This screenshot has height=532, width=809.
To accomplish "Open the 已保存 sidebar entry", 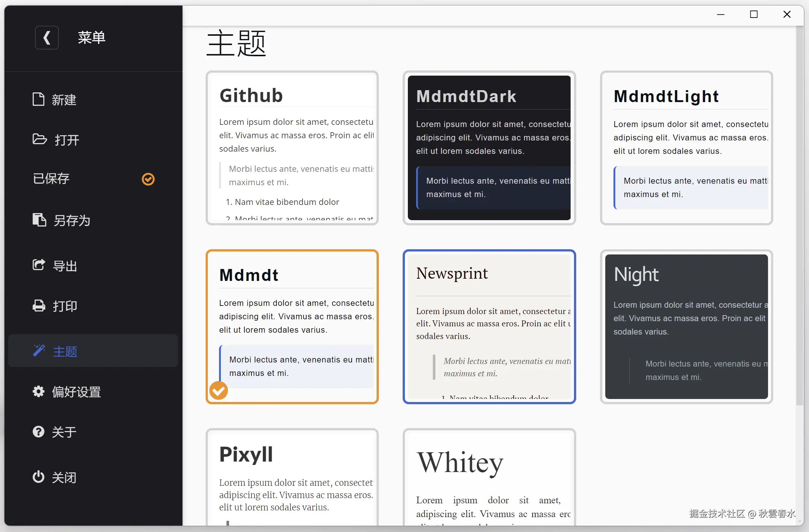I will coord(51,178).
